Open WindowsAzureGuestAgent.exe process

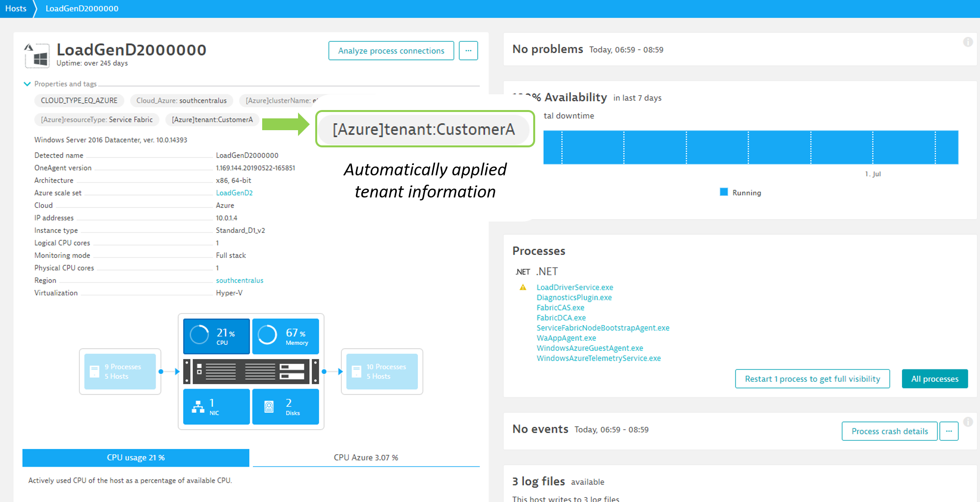pyautogui.click(x=590, y=348)
